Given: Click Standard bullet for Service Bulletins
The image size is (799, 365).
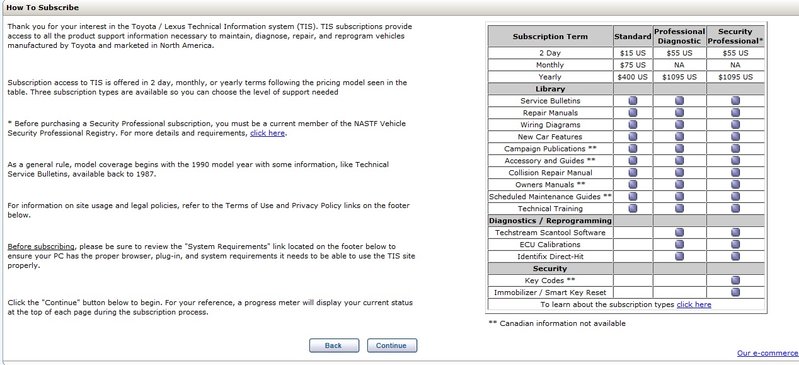Looking at the screenshot, I should [632, 101].
